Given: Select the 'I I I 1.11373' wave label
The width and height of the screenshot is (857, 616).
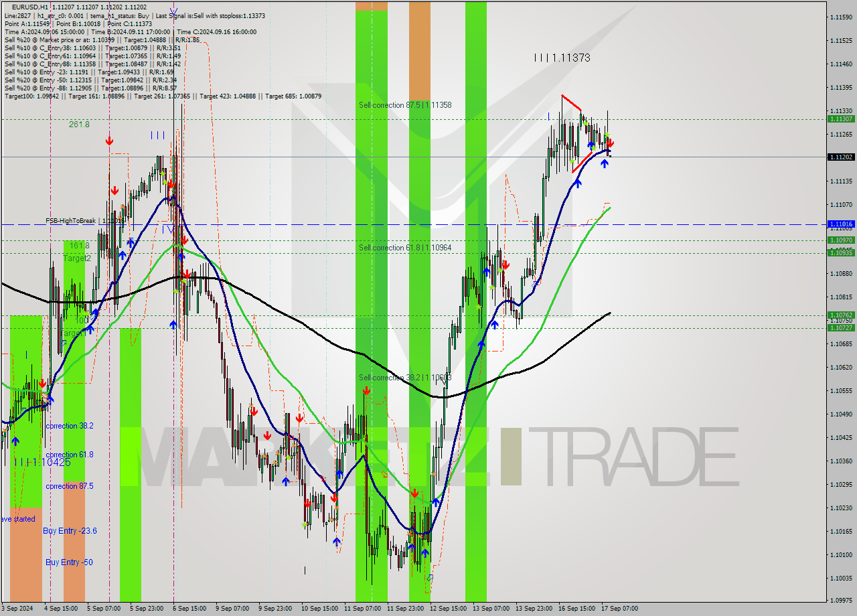Looking at the screenshot, I should tap(562, 58).
